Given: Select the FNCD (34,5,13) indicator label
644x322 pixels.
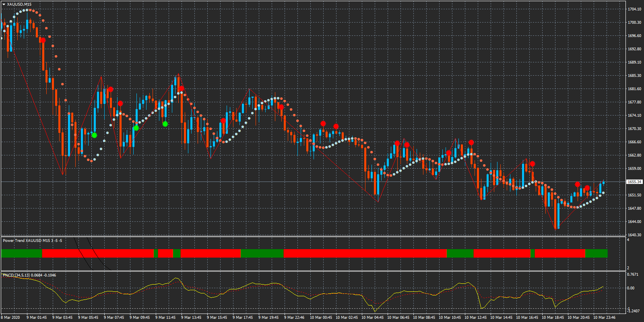Looking at the screenshot, I should (x=29, y=275).
